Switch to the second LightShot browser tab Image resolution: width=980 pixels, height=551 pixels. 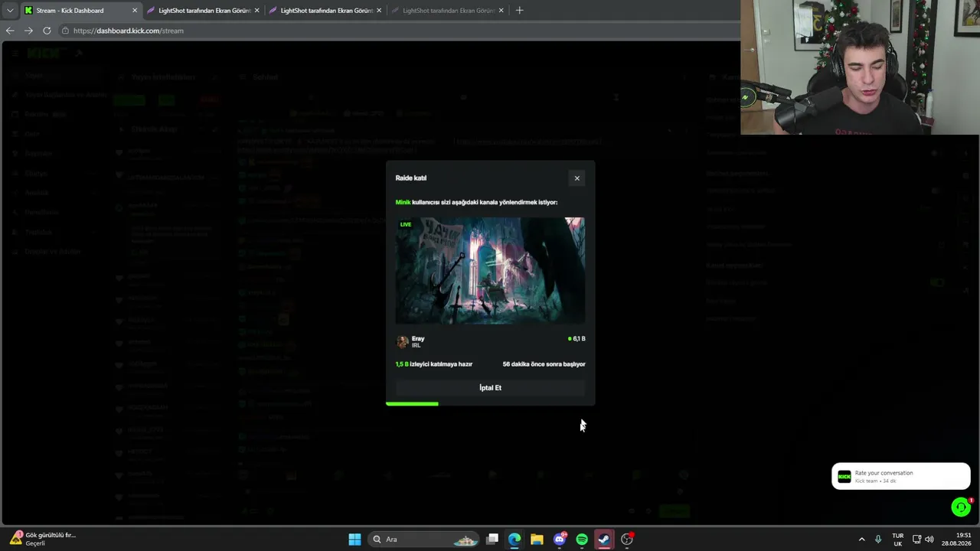coord(325,11)
